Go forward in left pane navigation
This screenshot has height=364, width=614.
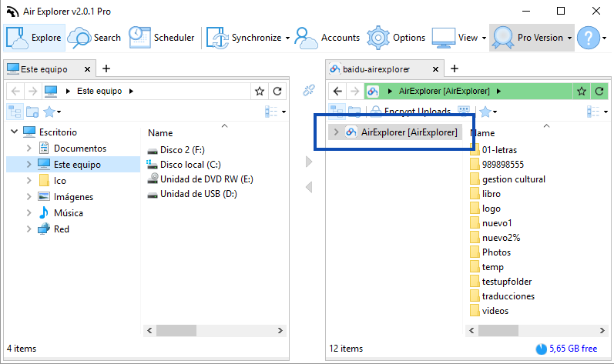click(x=32, y=91)
